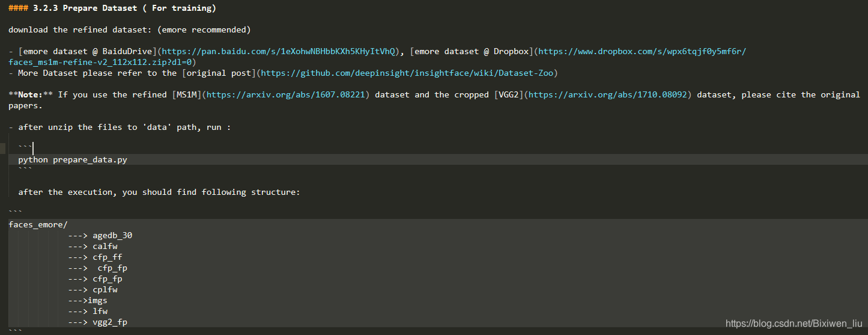The height and width of the screenshot is (335, 868).
Task: Click the 'calfw' entry
Action: (x=105, y=246)
